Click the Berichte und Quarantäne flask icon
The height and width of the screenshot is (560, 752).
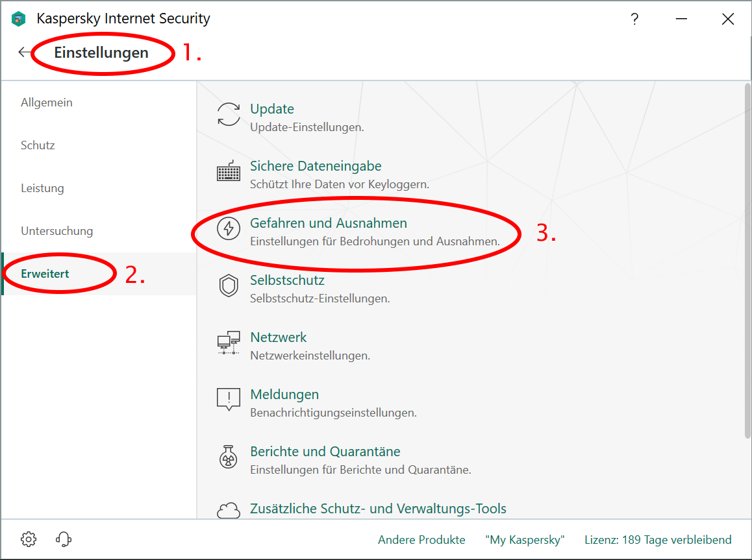pos(229,457)
